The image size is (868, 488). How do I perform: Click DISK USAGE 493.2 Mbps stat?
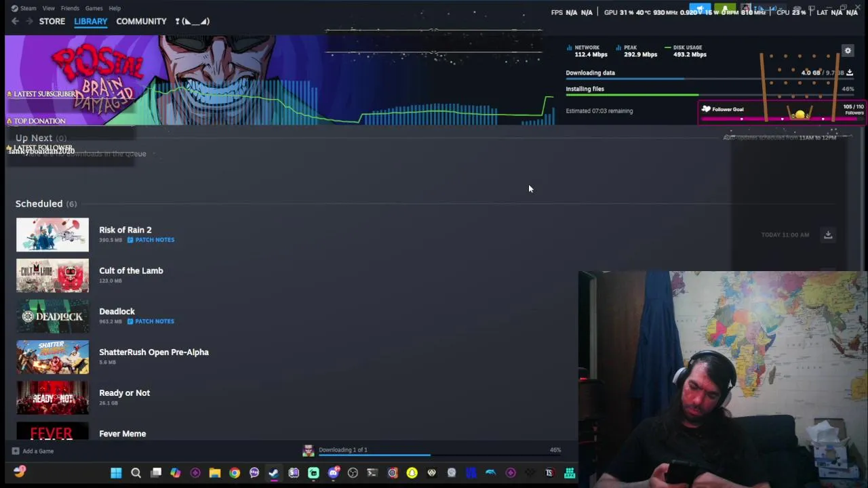coord(686,51)
